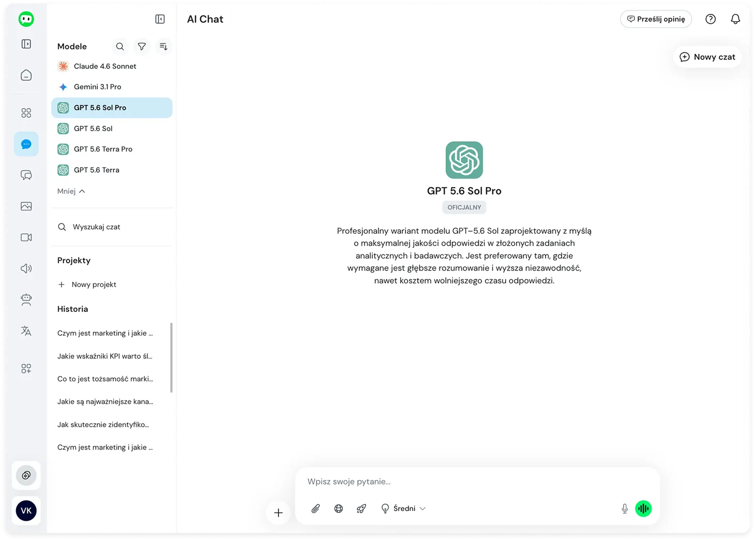756x541 pixels.
Task: Open the Home icon in the rail
Action: (x=26, y=75)
